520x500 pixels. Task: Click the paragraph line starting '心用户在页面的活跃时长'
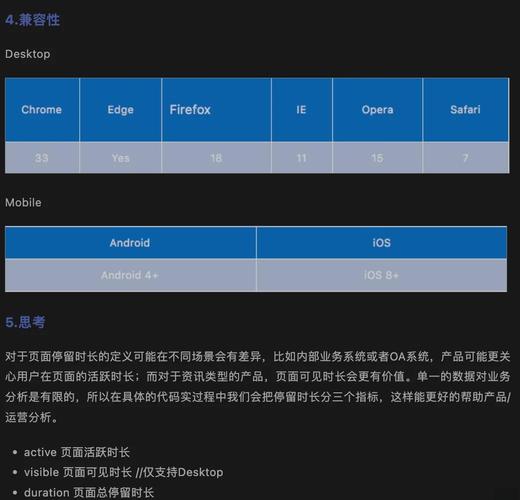pyautogui.click(x=258, y=377)
